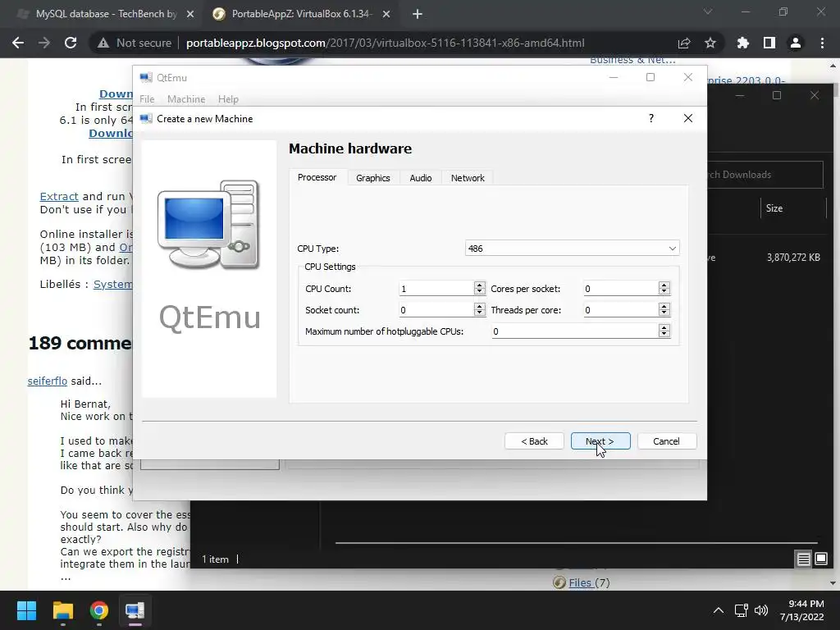Open Chrome three-dot menu
This screenshot has width=840, height=630.
click(822, 43)
